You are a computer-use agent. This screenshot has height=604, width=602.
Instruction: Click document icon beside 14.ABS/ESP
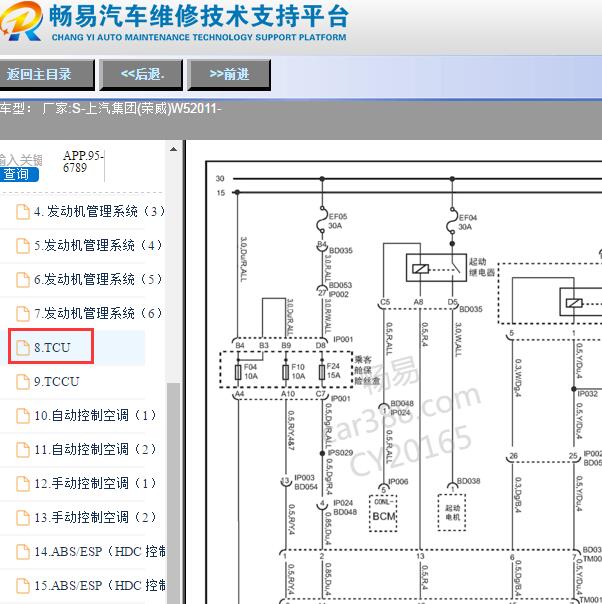23,552
